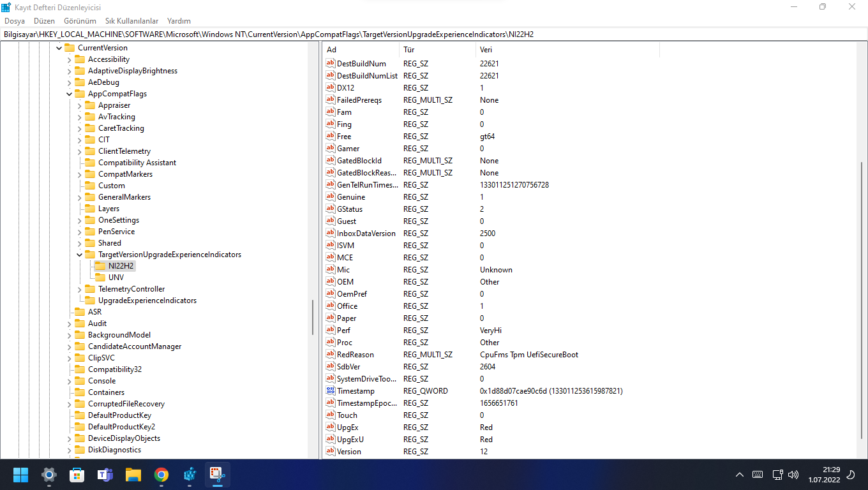Open the Windows Start menu
The height and width of the screenshot is (490, 868).
20,475
